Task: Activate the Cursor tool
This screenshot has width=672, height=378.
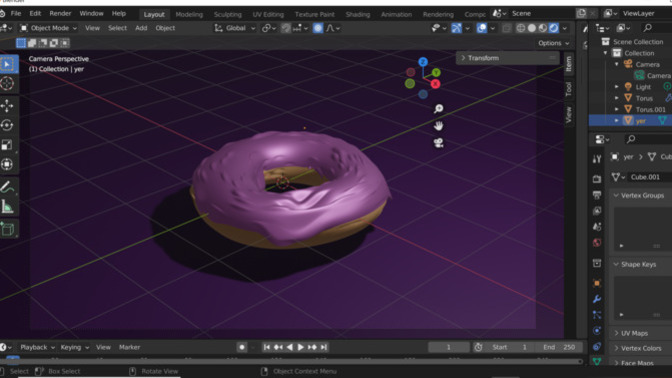Action: (7, 83)
